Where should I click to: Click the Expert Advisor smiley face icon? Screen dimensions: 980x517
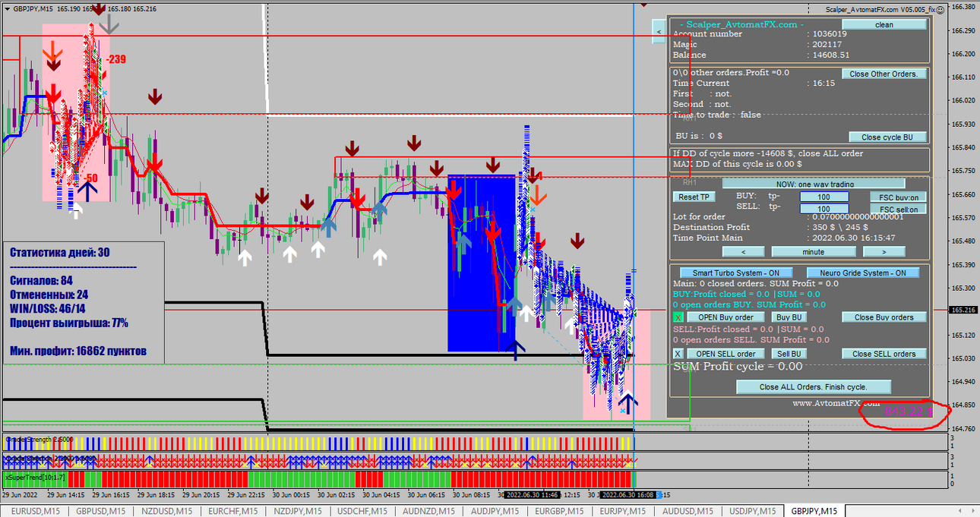[942, 8]
